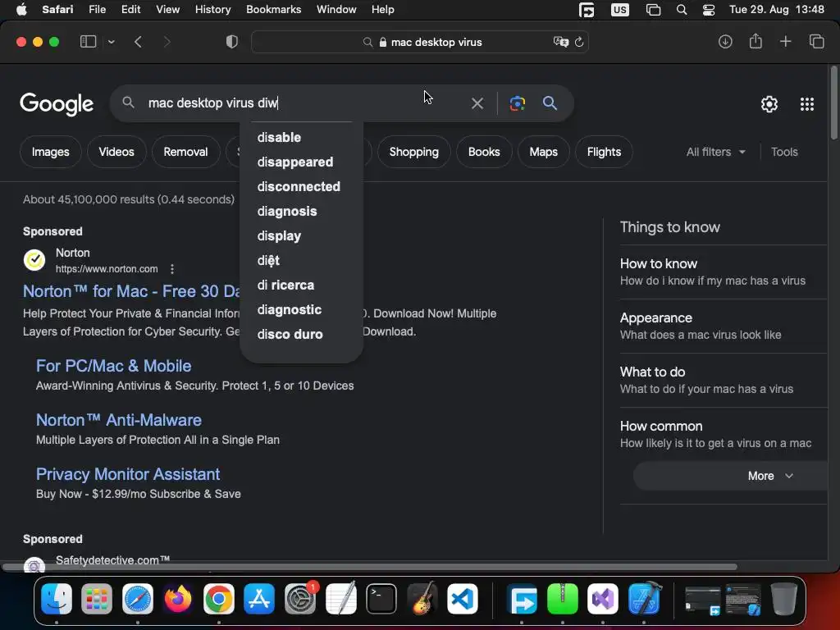The width and height of the screenshot is (840, 630).
Task: Choose the 'di ricerca' suggestion
Action: click(285, 285)
